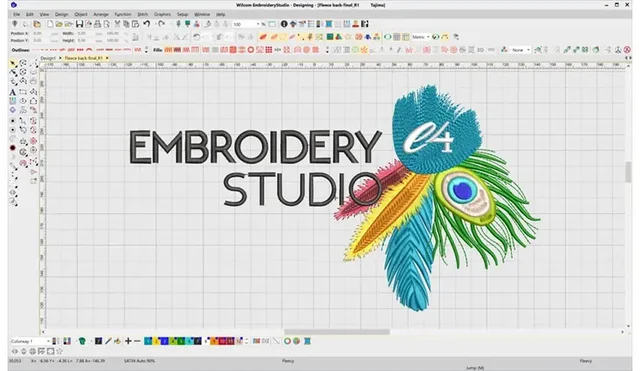
Task: Click the Print icon in toolbar
Action: click(97, 24)
